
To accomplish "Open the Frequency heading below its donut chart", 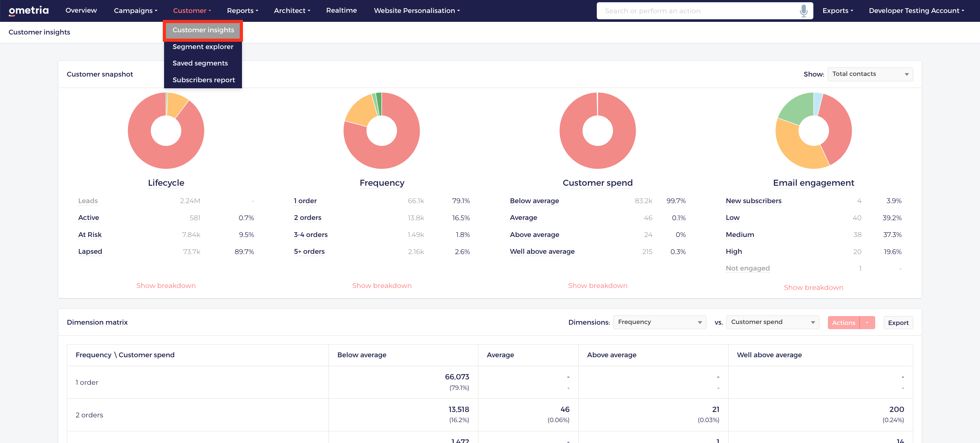I will point(382,183).
